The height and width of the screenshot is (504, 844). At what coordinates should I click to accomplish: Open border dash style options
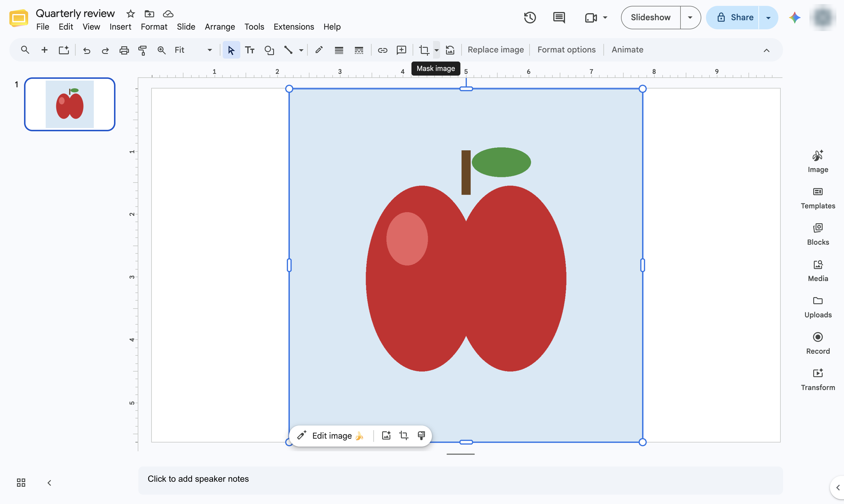pos(359,50)
